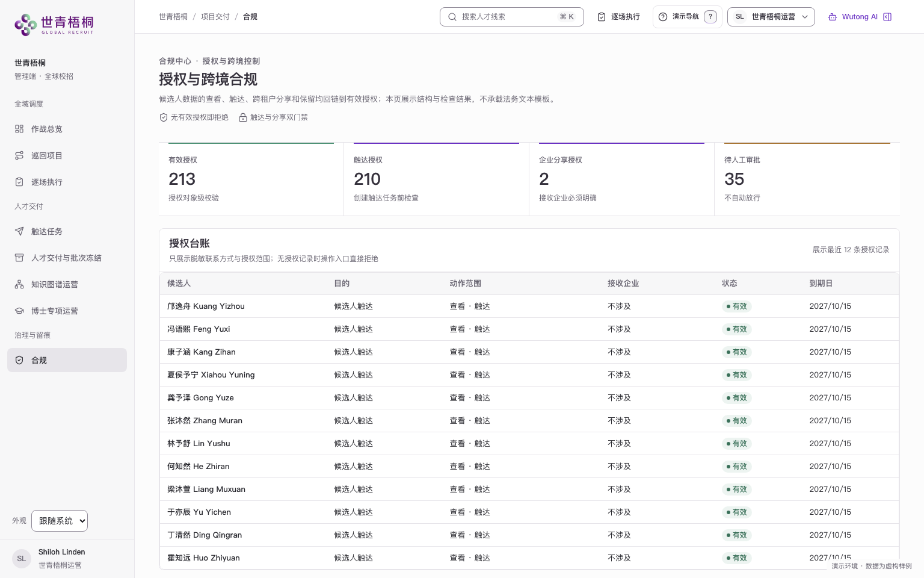Select row 于亦辰 Yu Yichen
Screen dimensions: 924x578
tap(529, 512)
